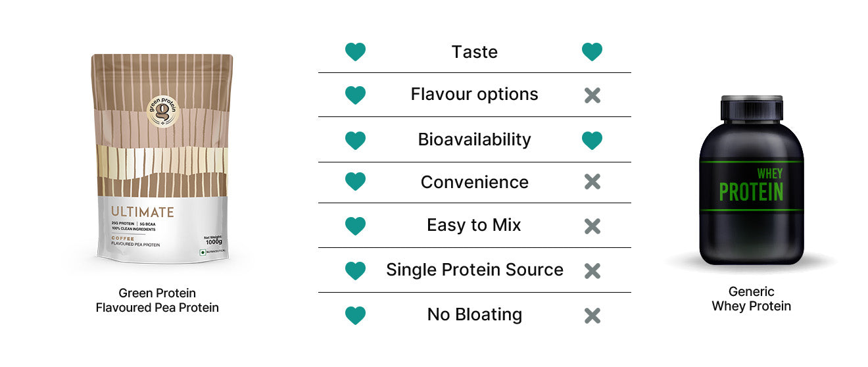Click the Whey heart in Taste row
868x367 pixels.
[x=592, y=52]
